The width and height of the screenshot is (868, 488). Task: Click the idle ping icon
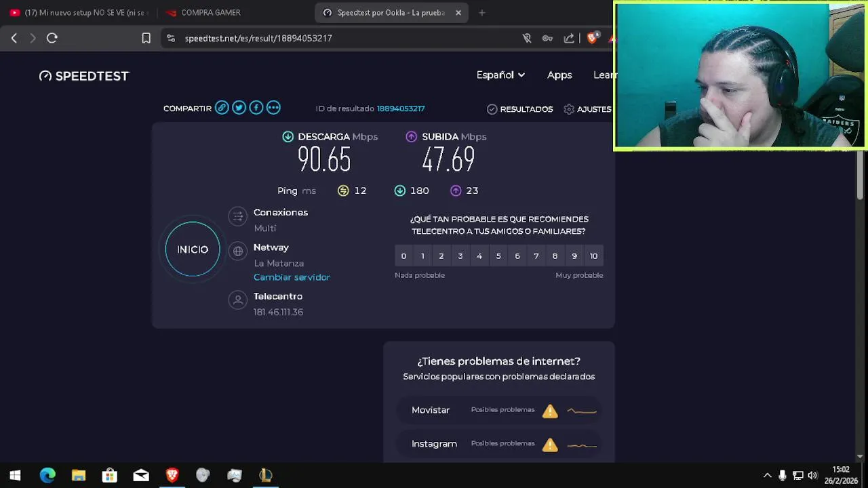click(x=343, y=190)
